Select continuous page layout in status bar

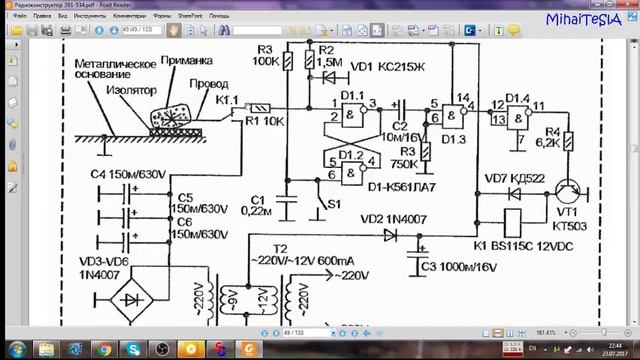click(498, 333)
